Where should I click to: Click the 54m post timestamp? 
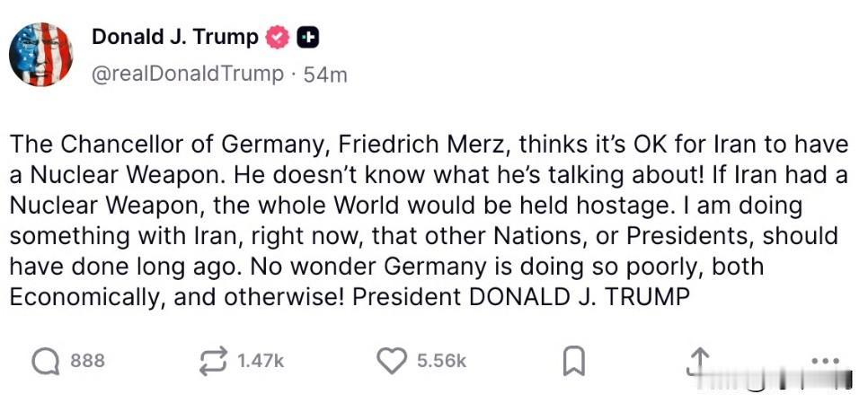click(325, 74)
